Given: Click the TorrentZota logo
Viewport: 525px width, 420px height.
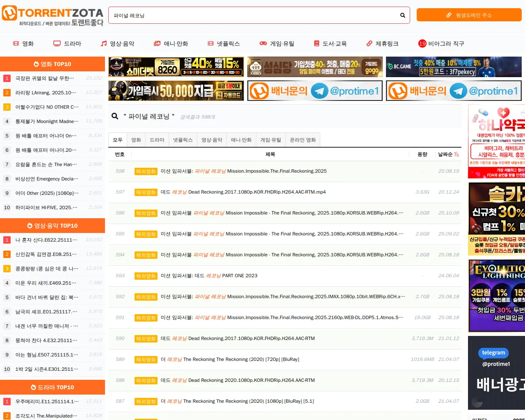Looking at the screenshot, I should pos(52,16).
